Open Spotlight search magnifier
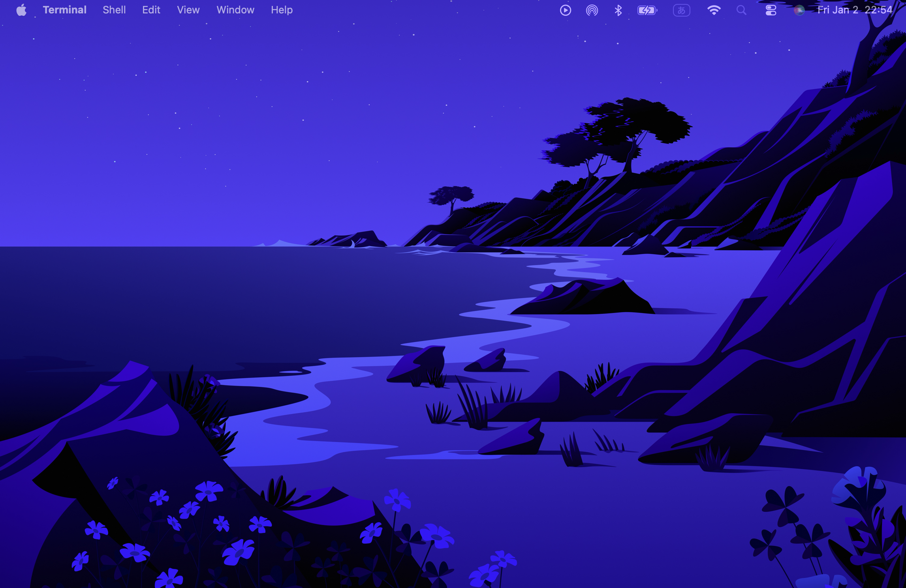This screenshot has width=906, height=588. 741,10
